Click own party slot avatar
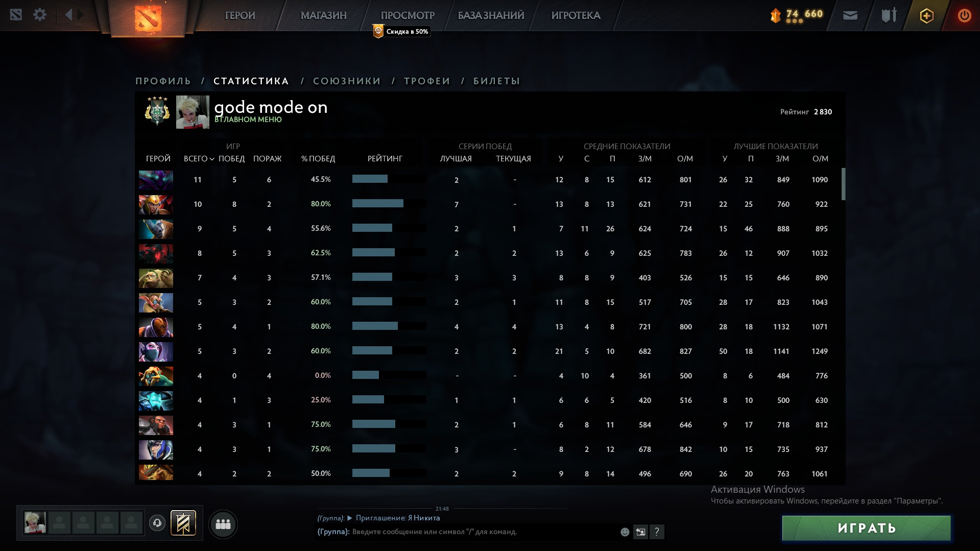Screen dimensions: 980x551 click(35, 523)
